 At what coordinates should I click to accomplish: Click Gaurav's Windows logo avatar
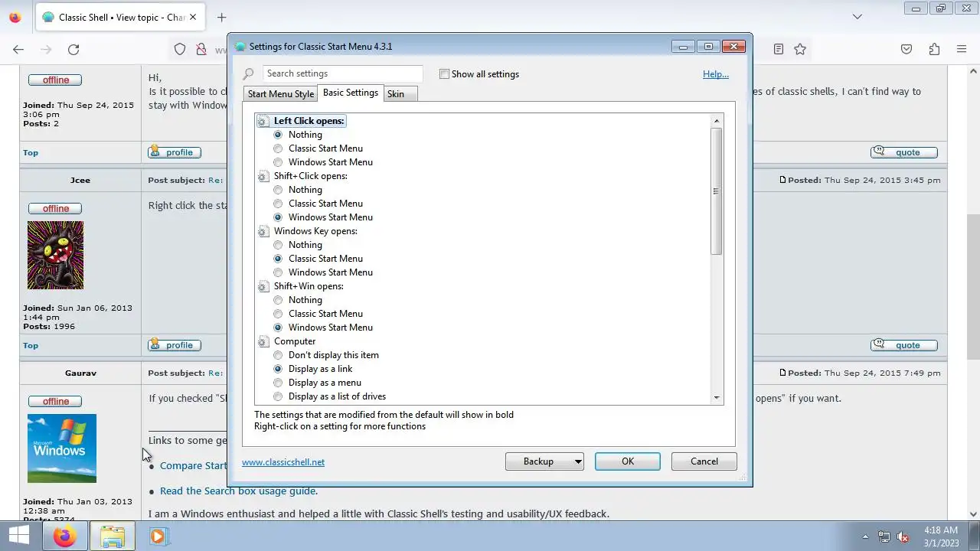[x=62, y=448]
